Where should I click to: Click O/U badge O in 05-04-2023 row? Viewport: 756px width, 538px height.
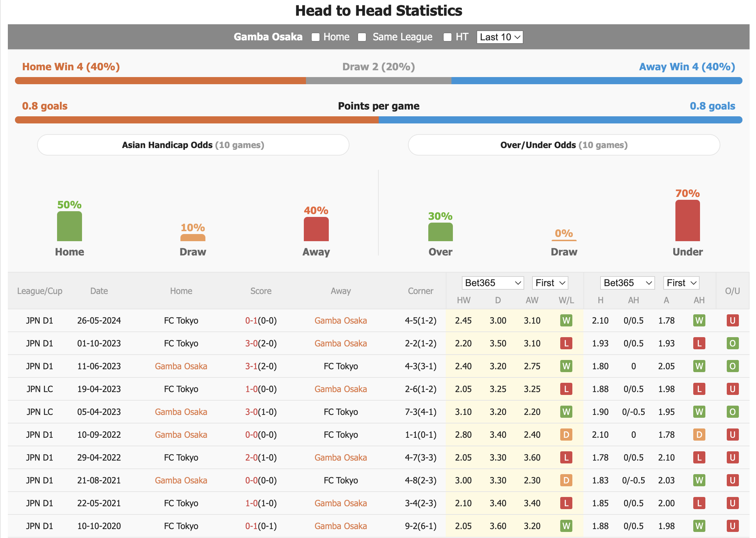click(x=732, y=412)
